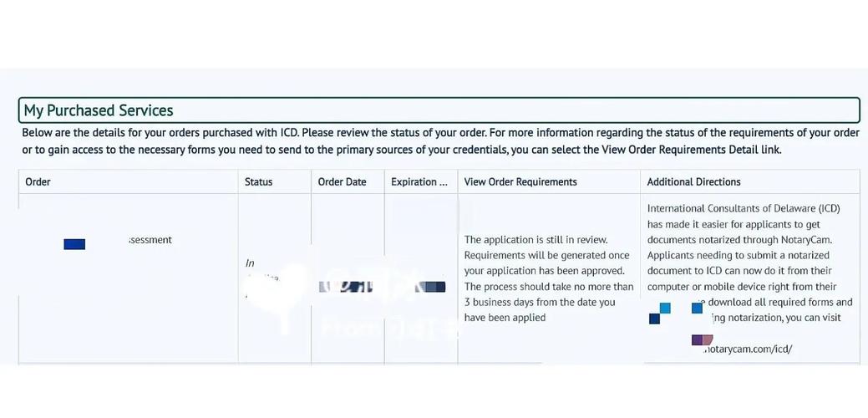Click the truncated Expiration column header
Screen dimensions: 868x418
tap(419, 181)
